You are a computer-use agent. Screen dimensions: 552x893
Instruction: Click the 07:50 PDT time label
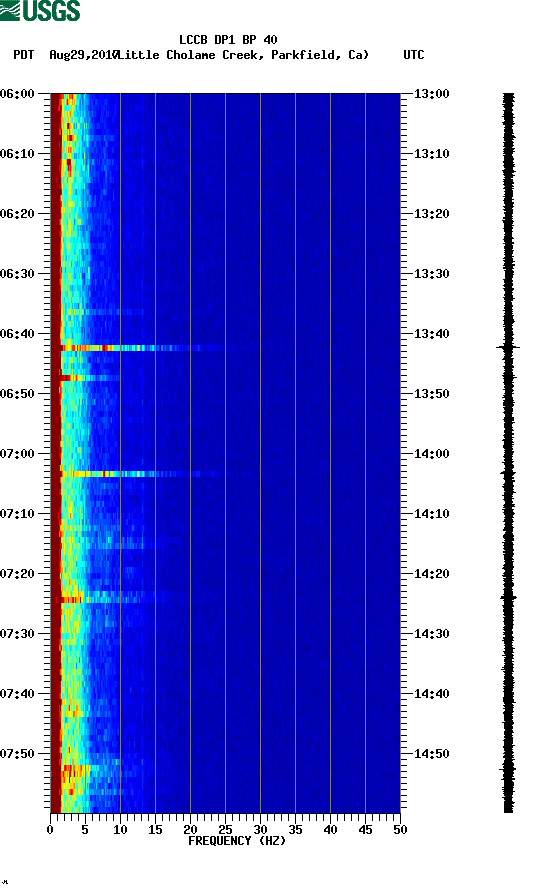[18, 753]
